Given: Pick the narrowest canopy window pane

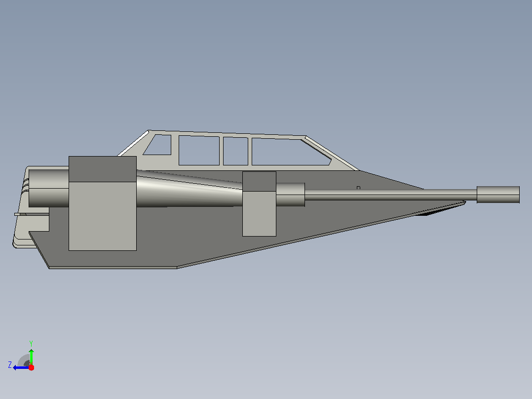Looking at the screenshot, I should pos(235,151).
